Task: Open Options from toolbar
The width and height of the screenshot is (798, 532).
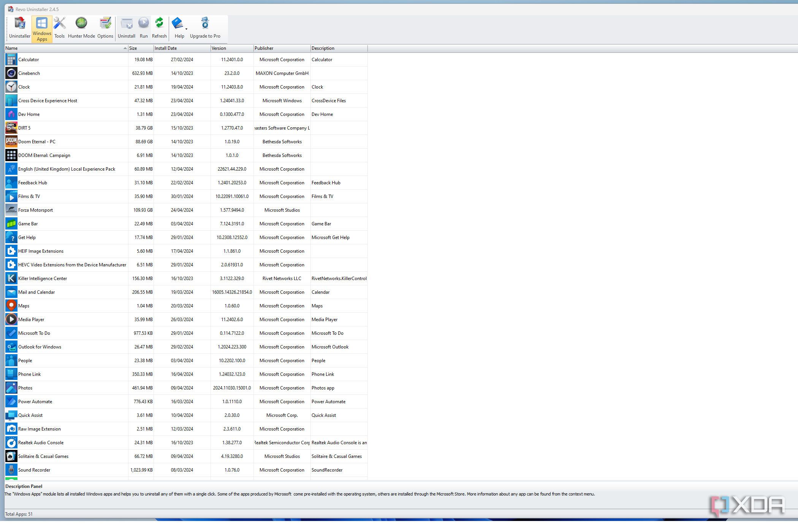Action: click(105, 28)
